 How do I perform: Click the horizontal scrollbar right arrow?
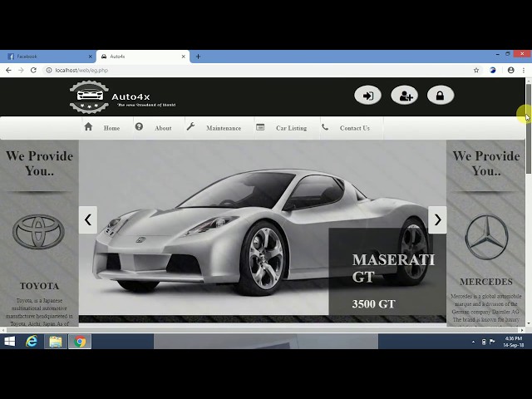(x=523, y=330)
